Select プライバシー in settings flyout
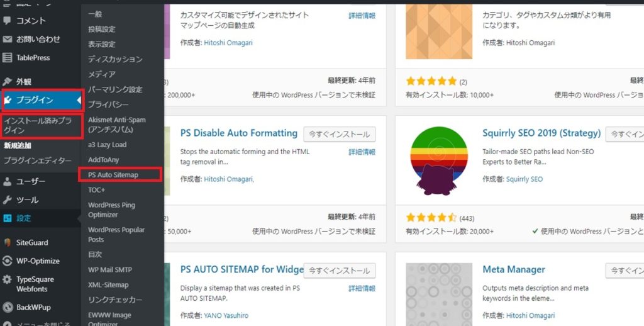 (108, 104)
